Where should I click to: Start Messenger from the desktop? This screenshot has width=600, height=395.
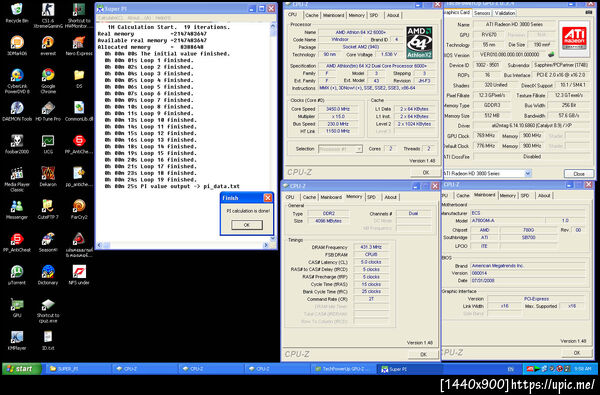click(17, 209)
